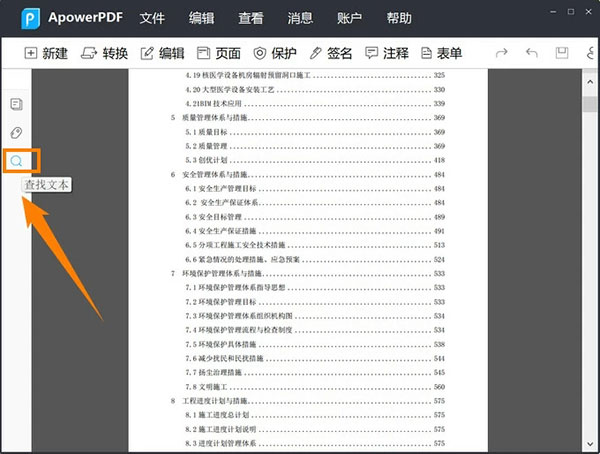Select the 编辑 toolbar tool
This screenshot has width=600, height=454.
[x=162, y=53]
